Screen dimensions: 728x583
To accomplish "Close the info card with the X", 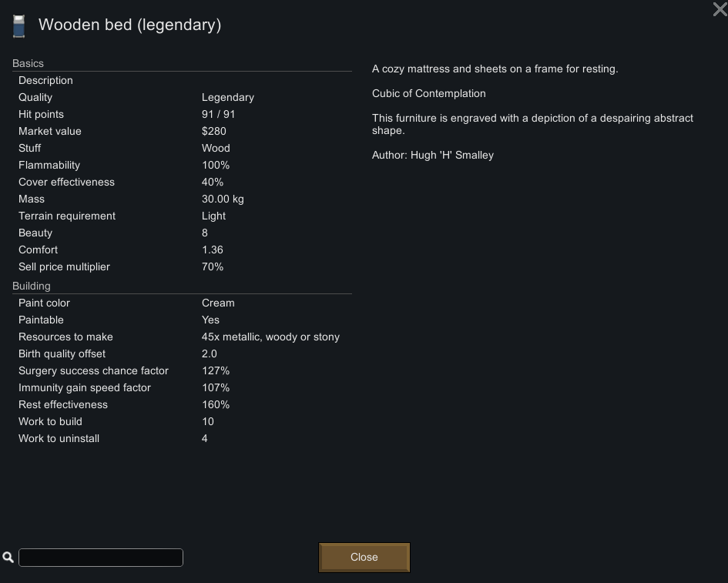I will 719,9.
